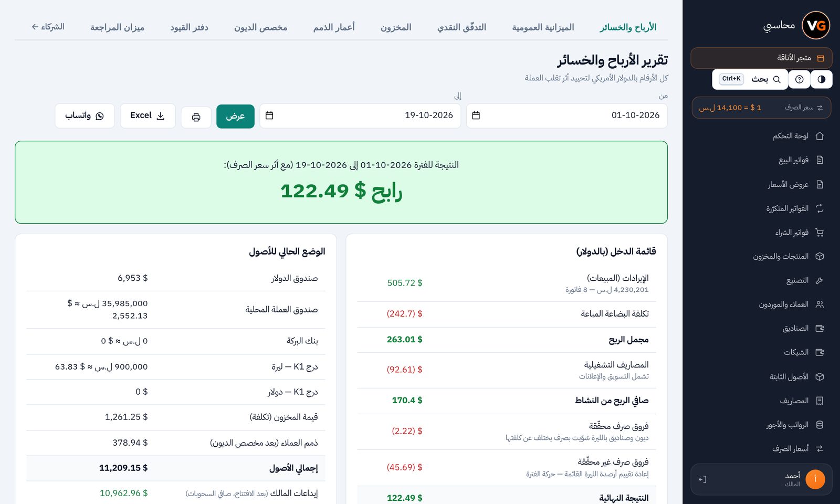This screenshot has height=504, width=840.
Task: Switch to التدفّق النقدي tab
Action: [x=461, y=27]
